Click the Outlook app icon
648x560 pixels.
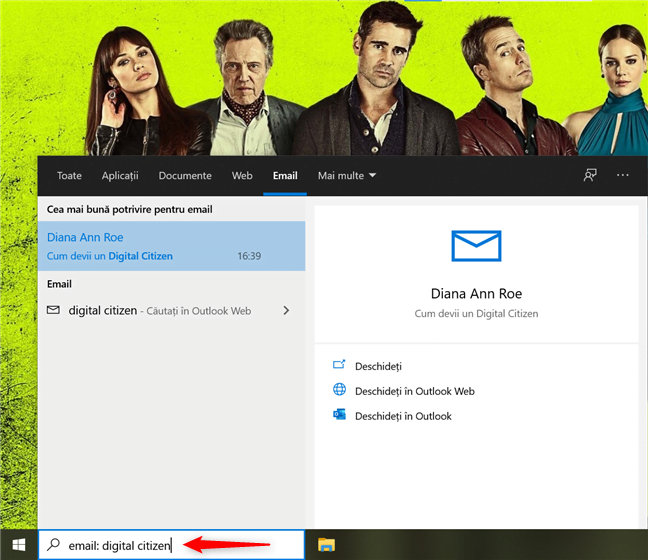pos(339,414)
